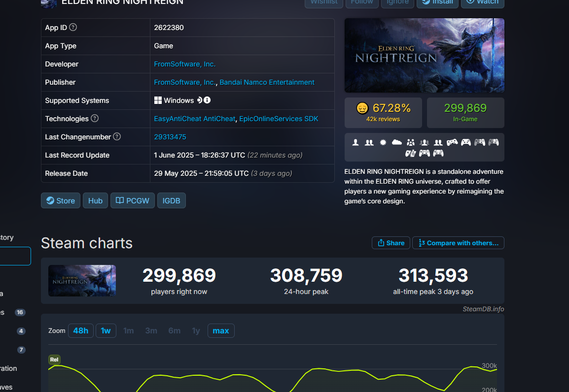Click the Watch button at the top

click(x=483, y=2)
